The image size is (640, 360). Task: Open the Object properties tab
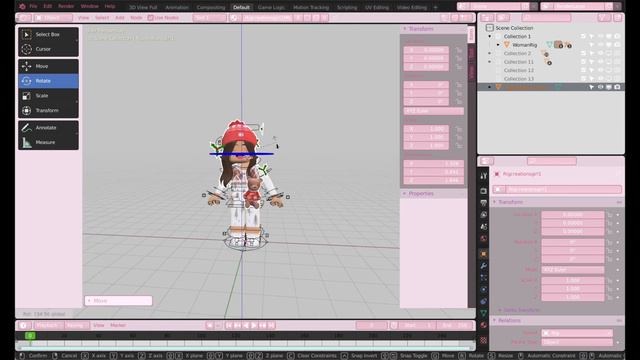(484, 254)
